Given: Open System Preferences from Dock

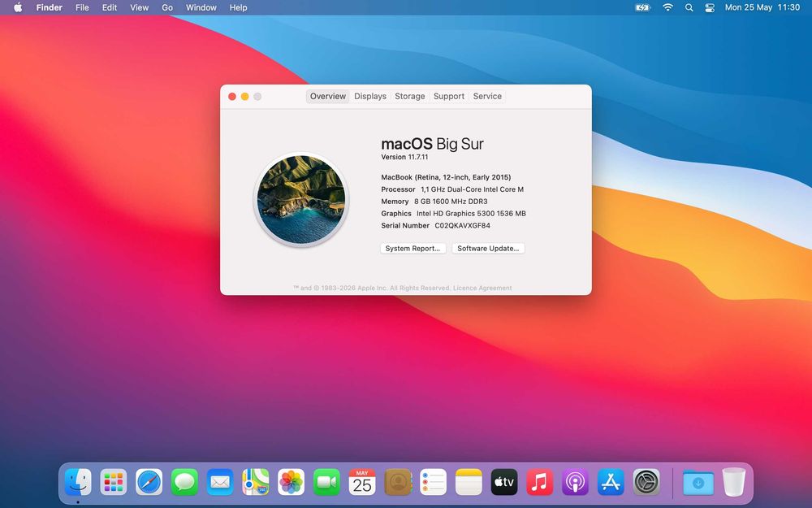Looking at the screenshot, I should tap(646, 482).
